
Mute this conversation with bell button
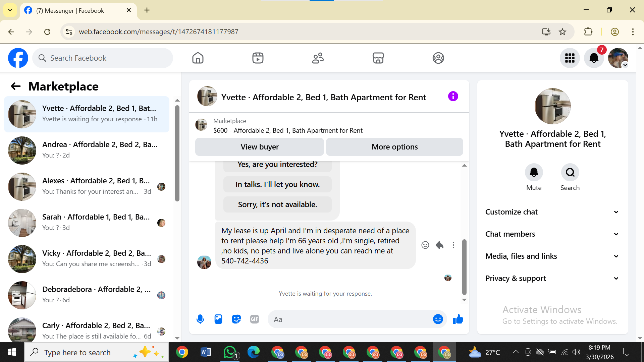click(x=534, y=173)
